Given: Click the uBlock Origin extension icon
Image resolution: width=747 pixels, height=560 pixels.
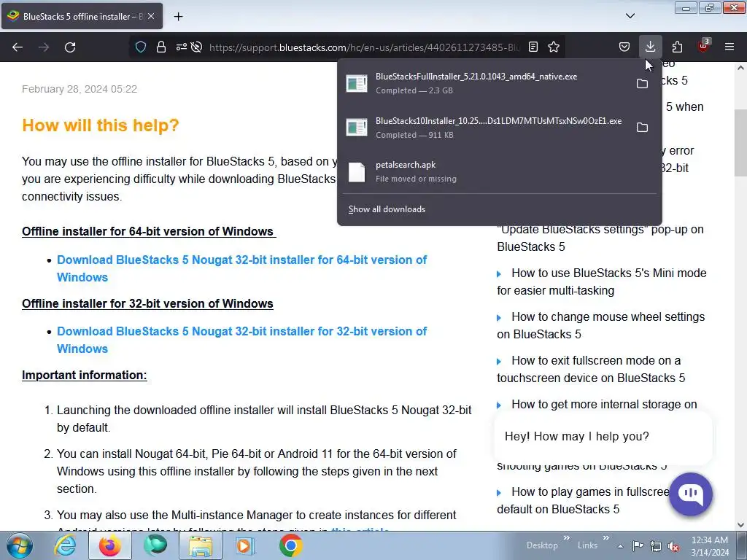Looking at the screenshot, I should tap(704, 46).
